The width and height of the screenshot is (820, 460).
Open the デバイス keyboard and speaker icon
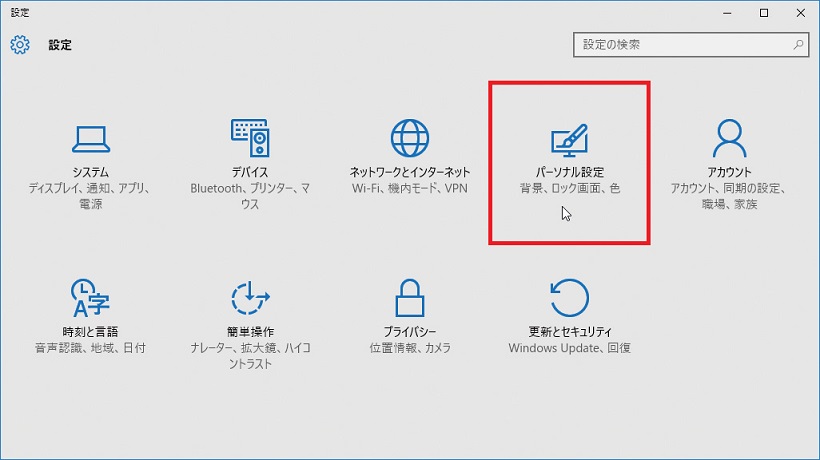pyautogui.click(x=250, y=138)
